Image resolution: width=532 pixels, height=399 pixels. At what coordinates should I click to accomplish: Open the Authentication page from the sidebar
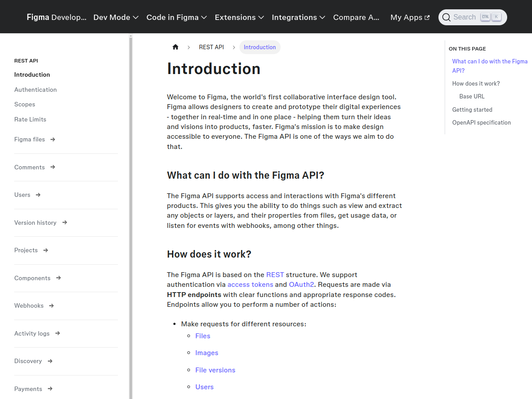[35, 90]
